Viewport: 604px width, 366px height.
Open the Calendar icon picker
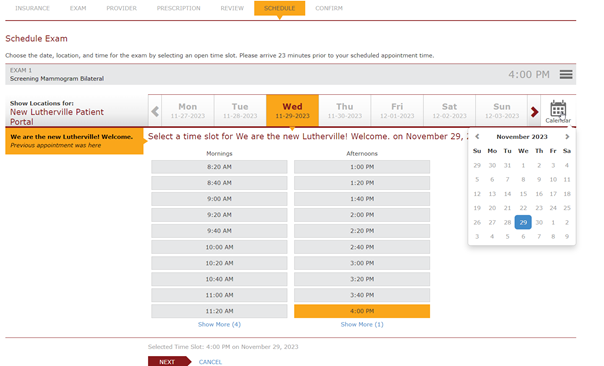[558, 111]
